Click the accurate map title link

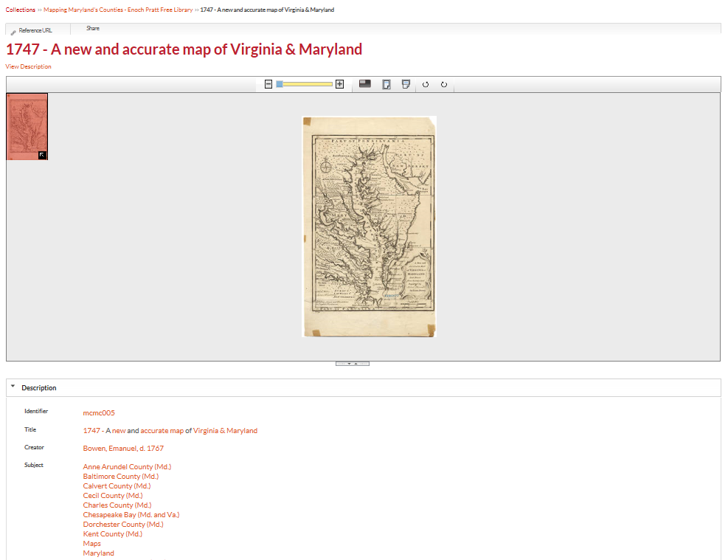[162, 430]
